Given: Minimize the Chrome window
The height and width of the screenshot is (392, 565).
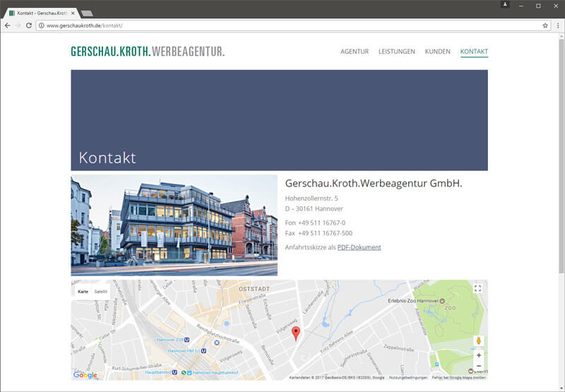Looking at the screenshot, I should [x=521, y=6].
